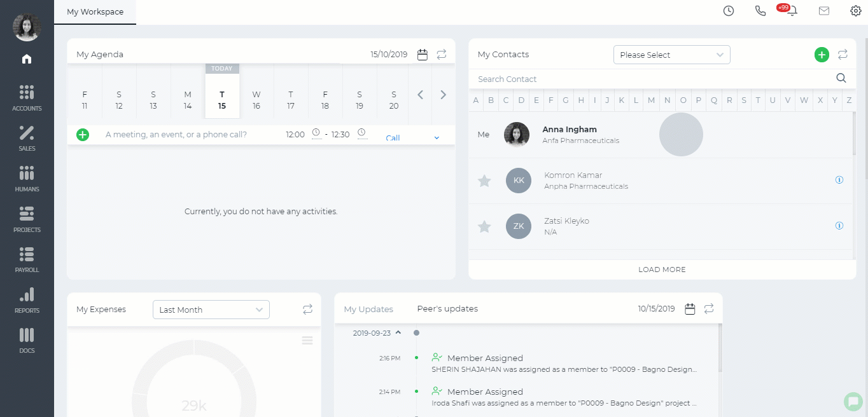Open the mail envelope icon
This screenshot has height=417, width=868.
(x=824, y=11)
